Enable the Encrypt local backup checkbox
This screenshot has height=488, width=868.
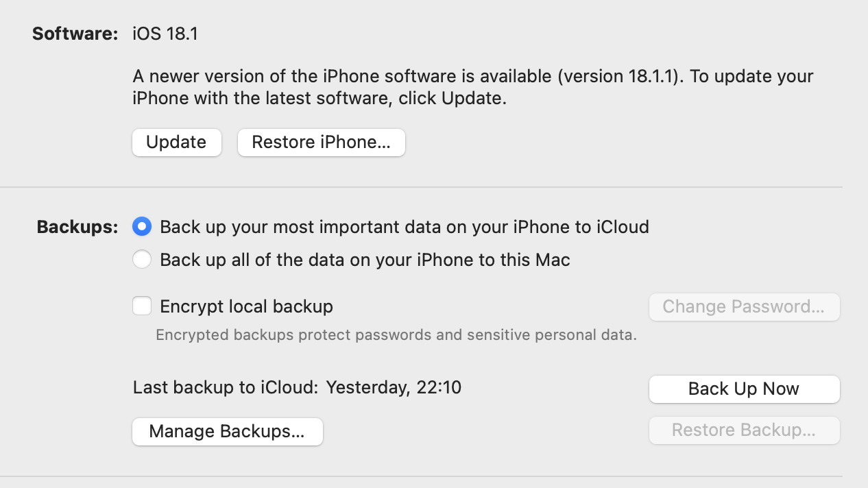[x=142, y=306]
